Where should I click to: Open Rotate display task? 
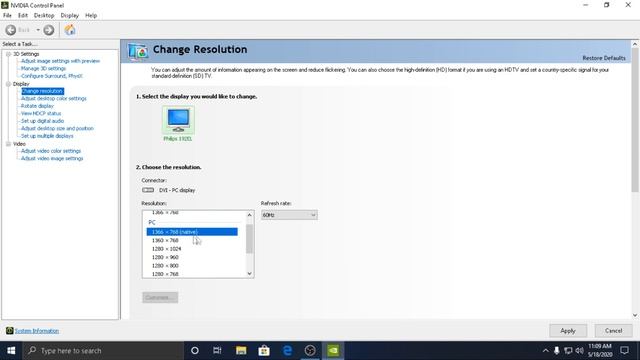[37, 106]
